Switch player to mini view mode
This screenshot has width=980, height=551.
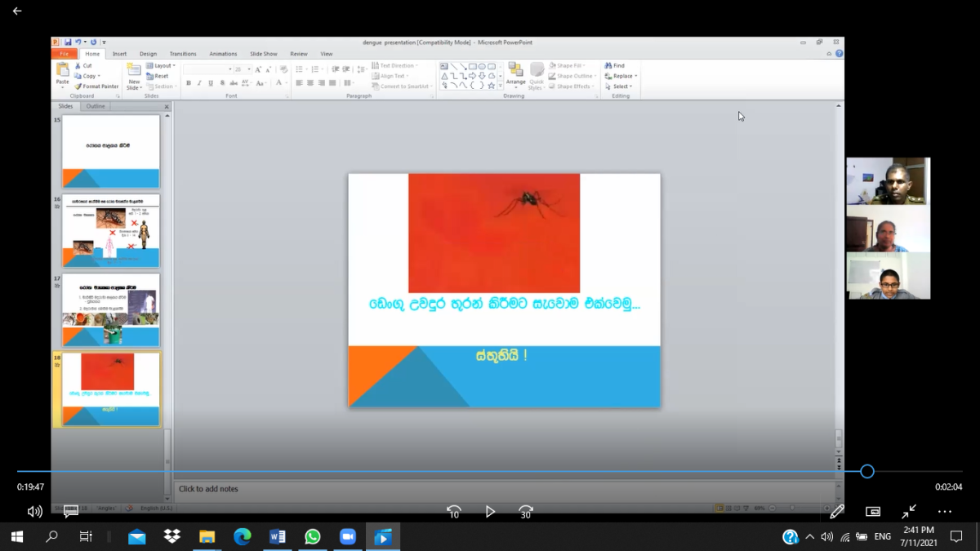point(873,512)
